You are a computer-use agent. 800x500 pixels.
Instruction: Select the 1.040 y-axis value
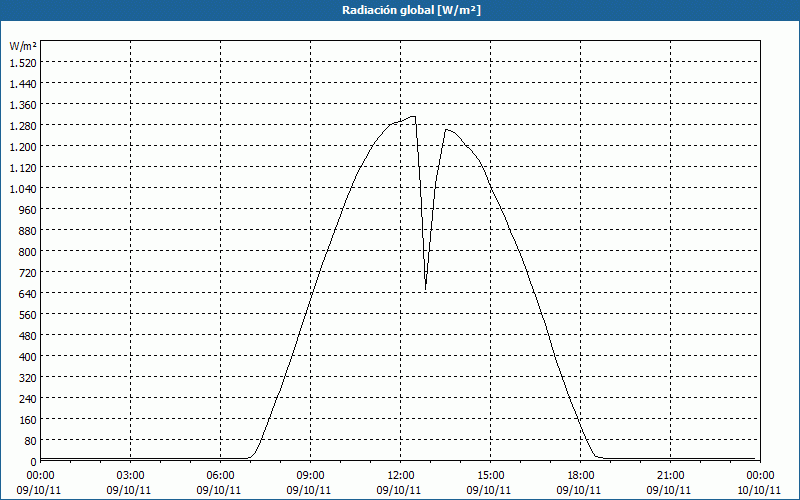click(x=23, y=188)
